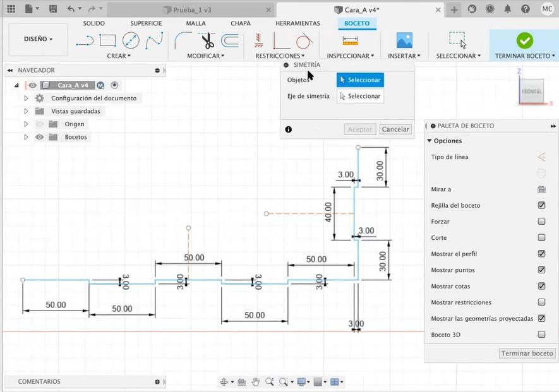
Task: Switch to the HERRAMIENTAS tab
Action: pyautogui.click(x=298, y=23)
